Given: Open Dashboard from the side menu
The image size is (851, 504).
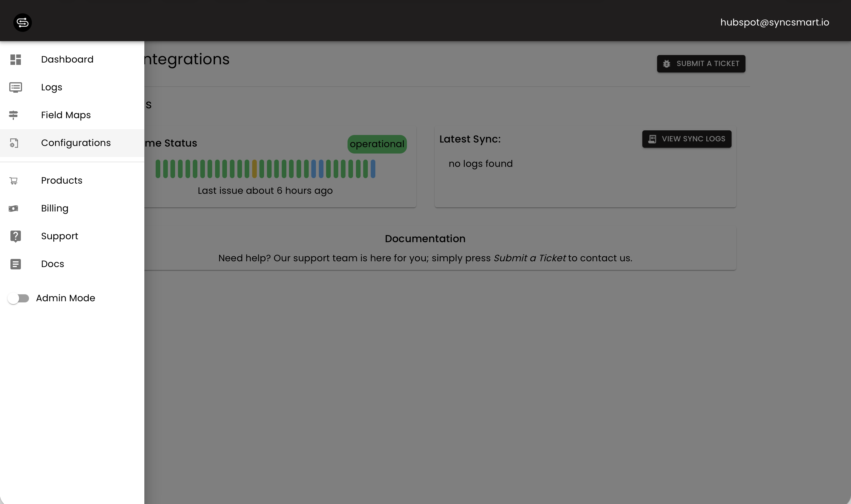Looking at the screenshot, I should point(67,59).
